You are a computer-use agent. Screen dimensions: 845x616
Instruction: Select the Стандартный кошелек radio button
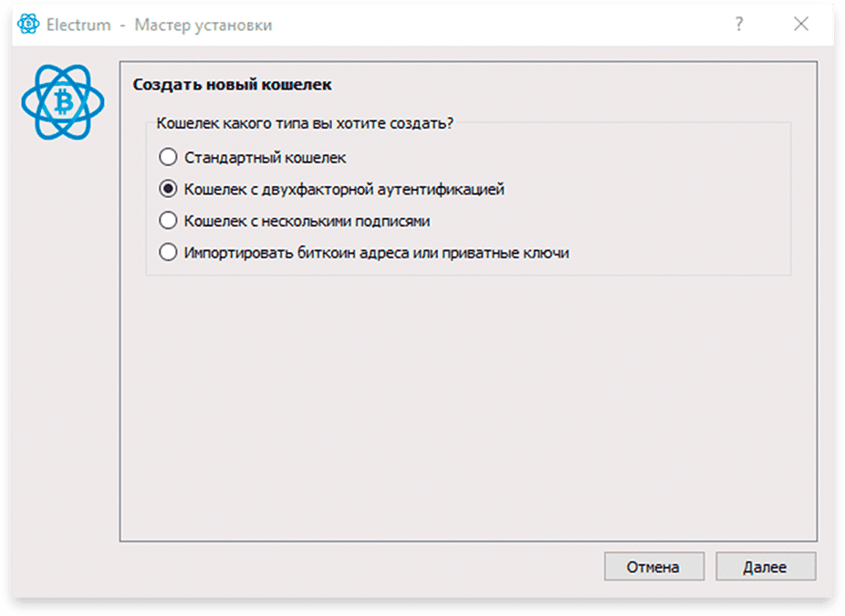168,157
